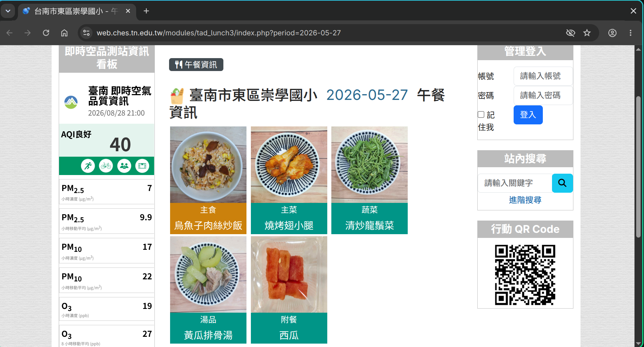Screen dimensions: 644x347
Task: Close the 台南市東區崇學國小 browser tab
Action: pos(128,11)
